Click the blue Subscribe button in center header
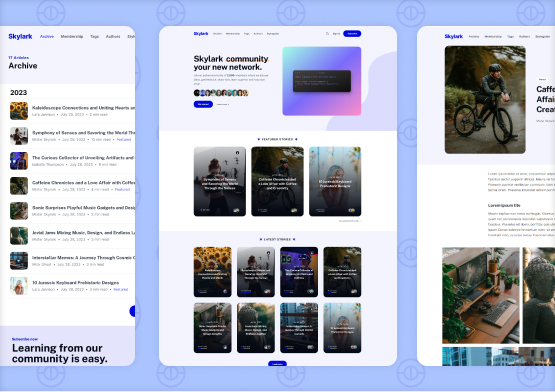Screen dimensions: 555x392 [x=352, y=34]
